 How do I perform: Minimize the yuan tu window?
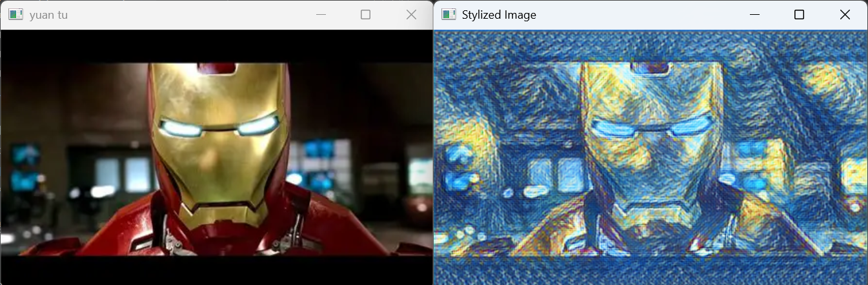click(321, 15)
